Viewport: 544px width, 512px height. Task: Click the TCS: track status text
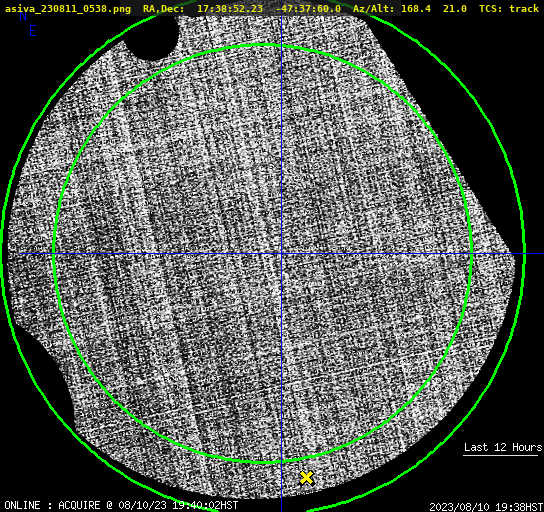(509, 8)
